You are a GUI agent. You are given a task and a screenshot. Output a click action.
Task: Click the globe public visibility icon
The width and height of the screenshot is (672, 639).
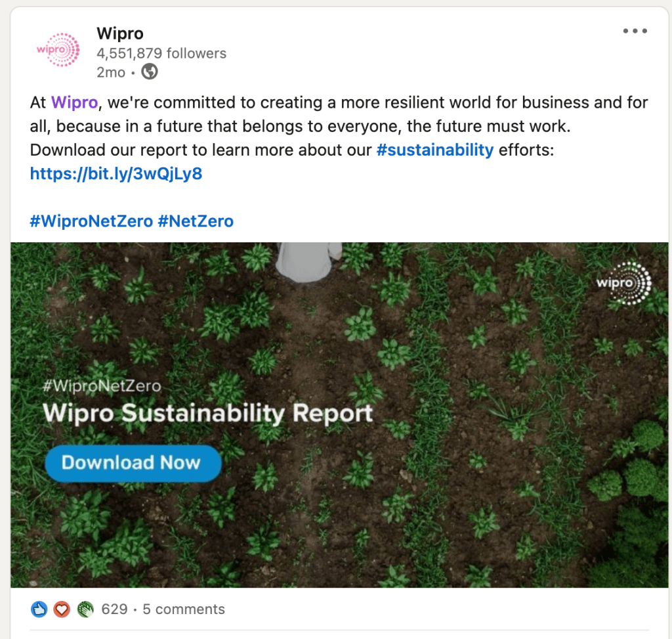click(x=150, y=72)
